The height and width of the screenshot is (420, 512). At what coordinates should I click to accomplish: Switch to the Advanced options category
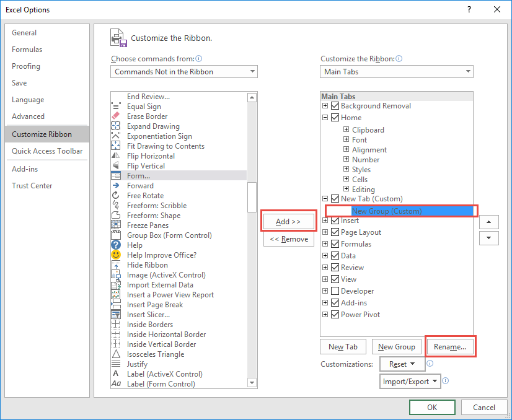click(28, 116)
